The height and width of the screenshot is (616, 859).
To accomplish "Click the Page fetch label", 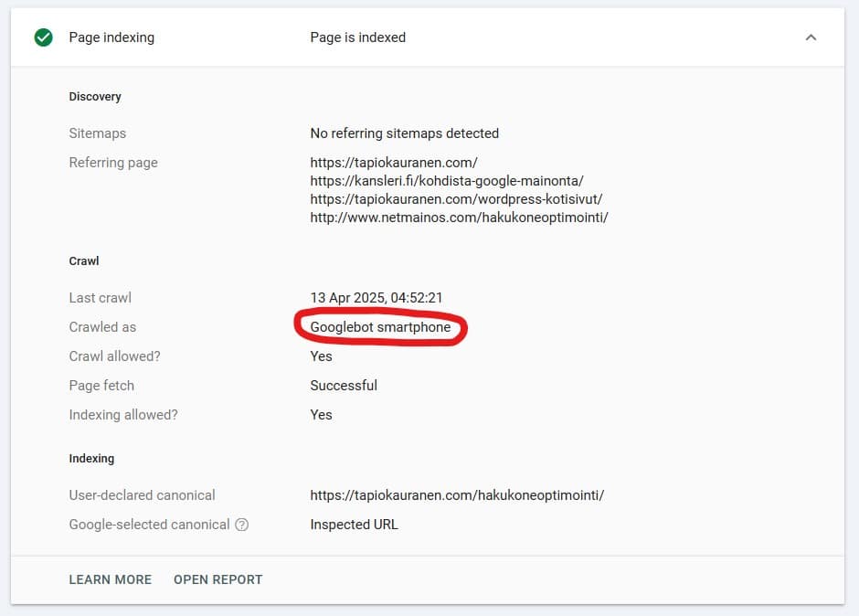I will 101,386.
